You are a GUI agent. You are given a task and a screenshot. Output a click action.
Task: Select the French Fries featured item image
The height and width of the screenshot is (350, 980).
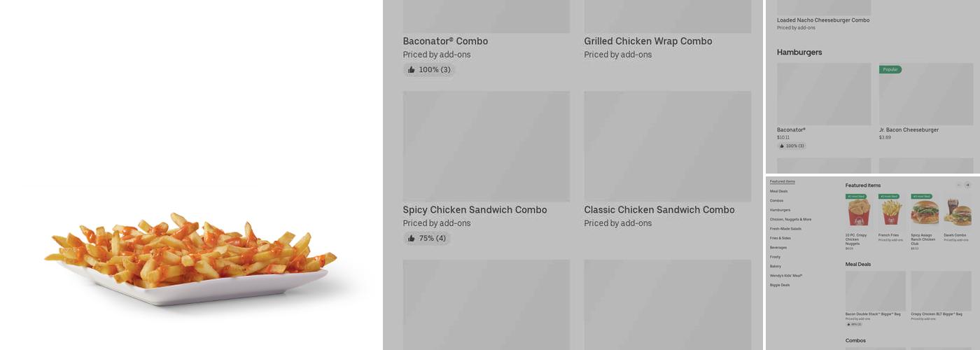pyautogui.click(x=892, y=212)
